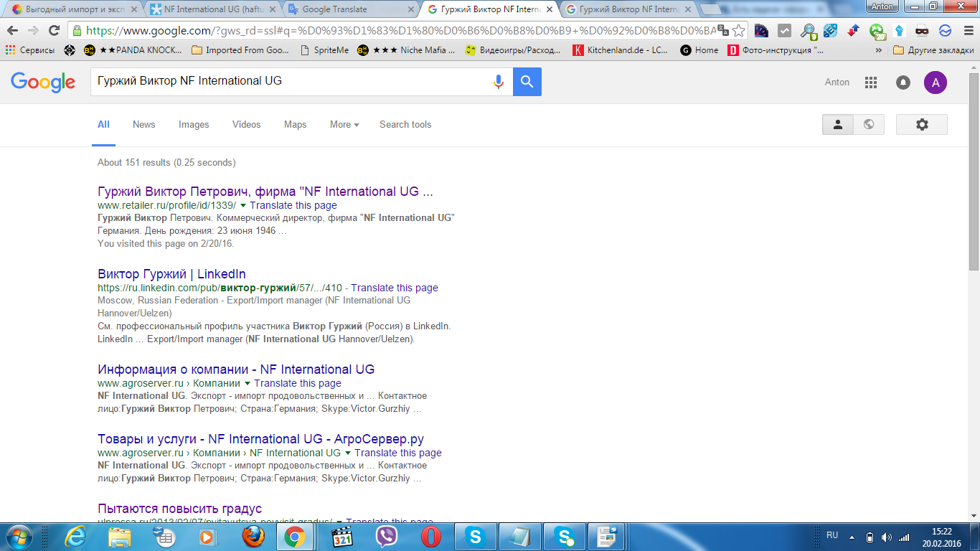Viewport: 980px width, 551px height.
Task: Launch Firefox from the taskbar
Action: tap(253, 537)
